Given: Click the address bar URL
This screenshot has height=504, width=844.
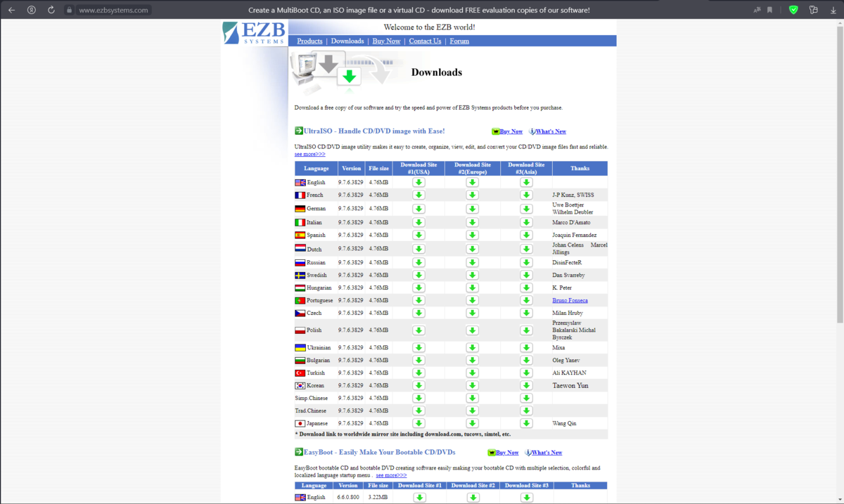Looking at the screenshot, I should (x=113, y=10).
